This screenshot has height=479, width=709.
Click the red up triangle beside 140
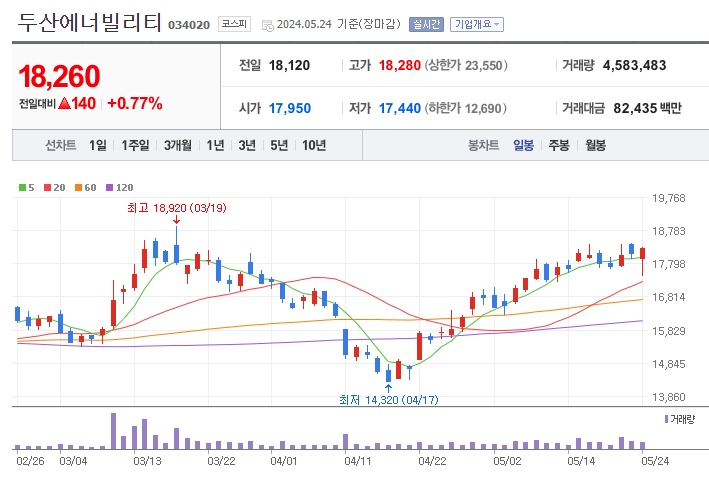[x=63, y=103]
